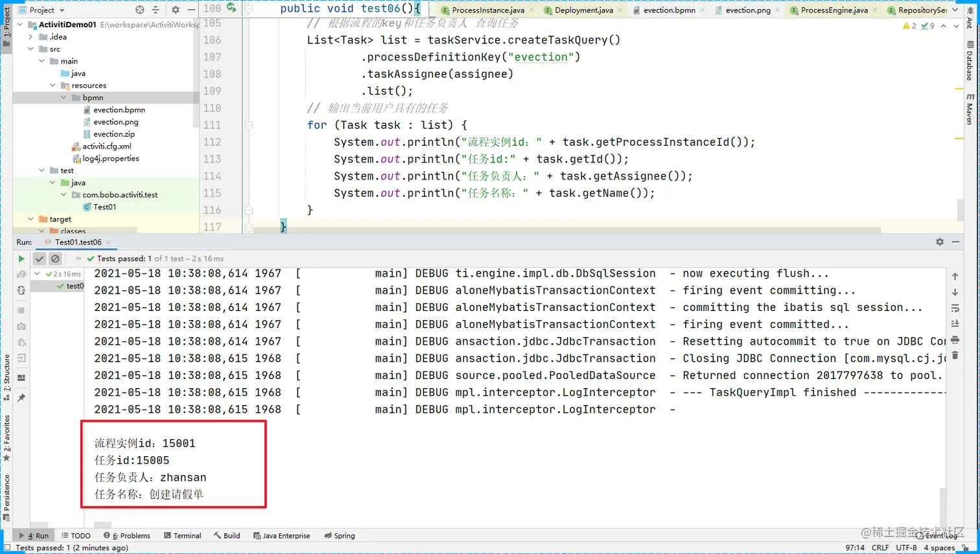Open the Run panel layout options

(21, 378)
